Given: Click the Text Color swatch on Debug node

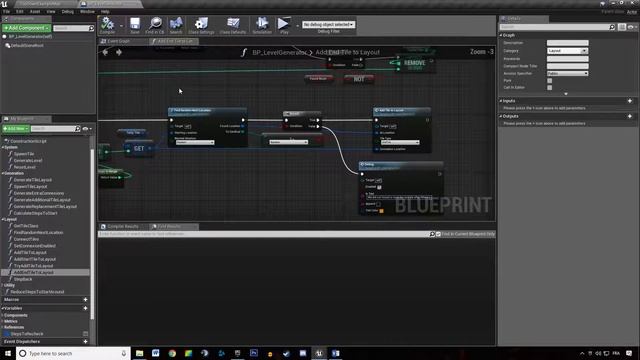Looking at the screenshot, I should coord(381,211).
